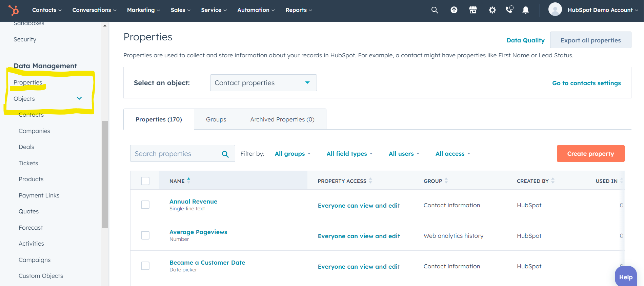Click Export all properties button
Viewport: 644px width, 286px height.
pyautogui.click(x=590, y=40)
